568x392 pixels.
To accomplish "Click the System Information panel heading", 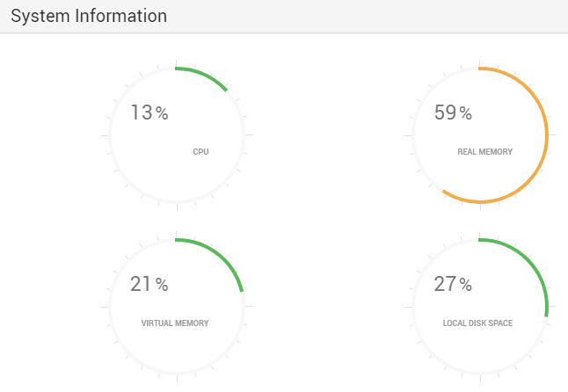I will (89, 17).
